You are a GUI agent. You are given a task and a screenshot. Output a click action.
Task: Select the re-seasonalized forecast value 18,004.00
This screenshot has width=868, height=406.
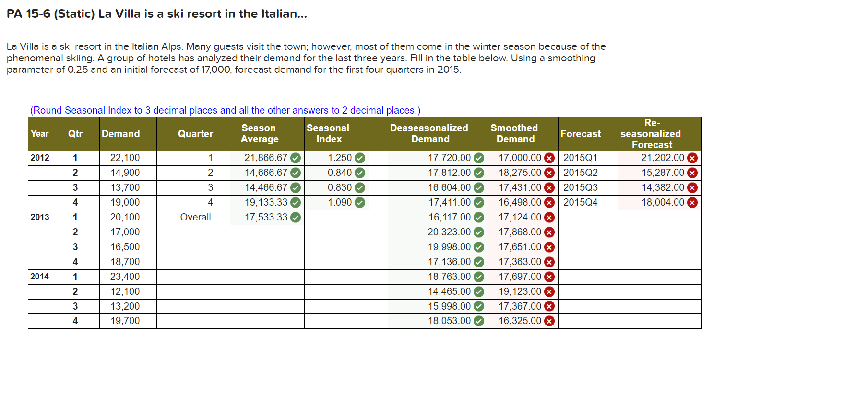point(663,202)
